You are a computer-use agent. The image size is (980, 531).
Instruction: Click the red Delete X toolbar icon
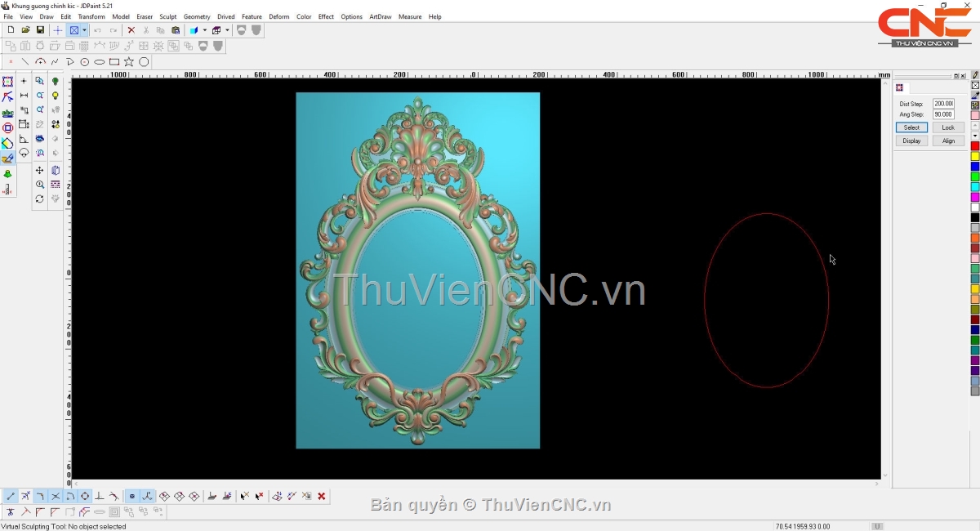point(131,30)
